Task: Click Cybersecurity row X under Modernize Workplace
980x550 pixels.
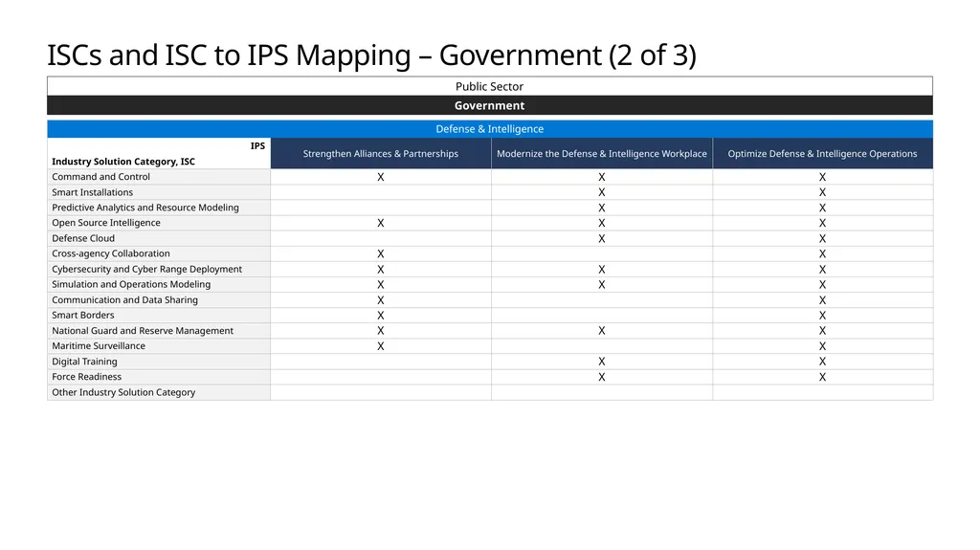Action: 602,270
